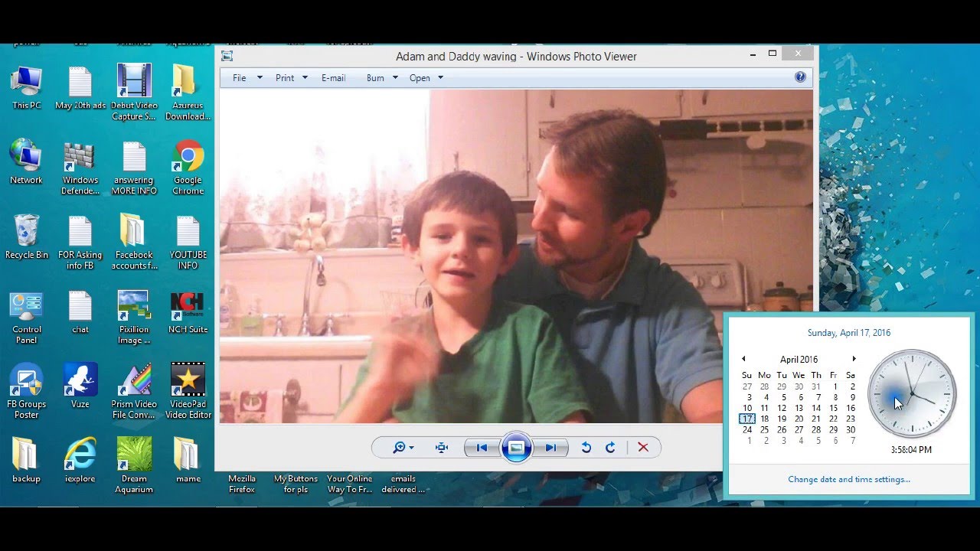This screenshot has height=551, width=980.
Task: Select the chat file icon
Action: pos(80,312)
